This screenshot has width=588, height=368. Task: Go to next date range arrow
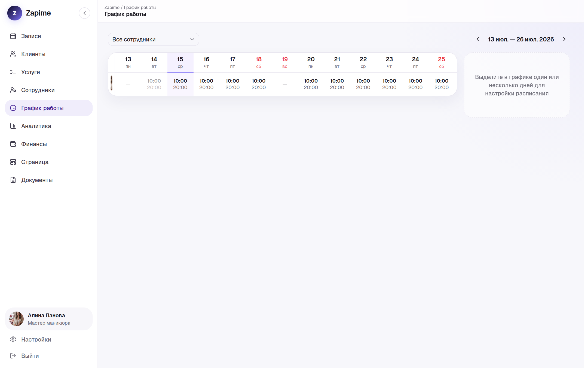tap(564, 39)
